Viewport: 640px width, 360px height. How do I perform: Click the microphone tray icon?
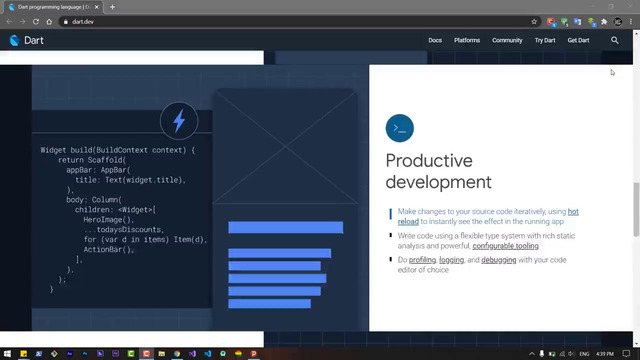click(542, 353)
